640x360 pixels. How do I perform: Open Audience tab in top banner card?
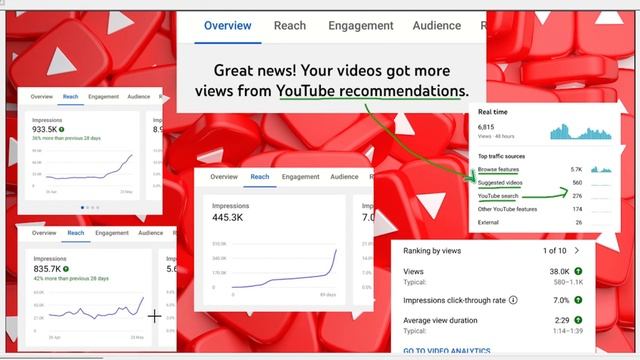click(437, 26)
